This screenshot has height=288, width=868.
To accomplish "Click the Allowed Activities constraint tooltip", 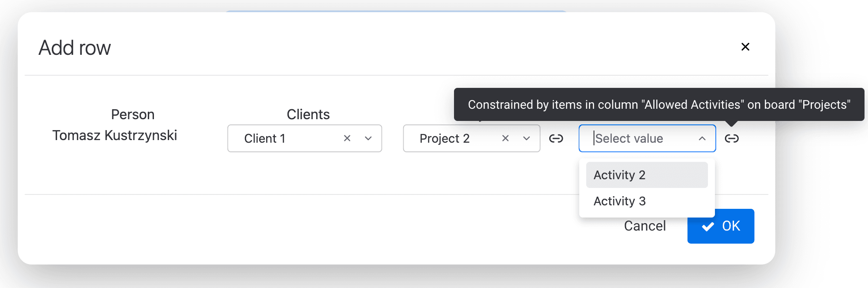I will (x=659, y=104).
